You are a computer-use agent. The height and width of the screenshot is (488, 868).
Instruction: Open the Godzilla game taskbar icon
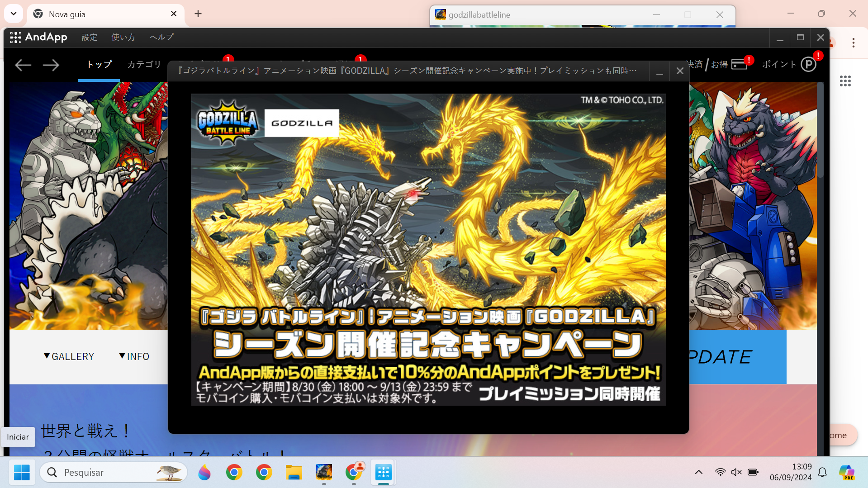coord(324,473)
